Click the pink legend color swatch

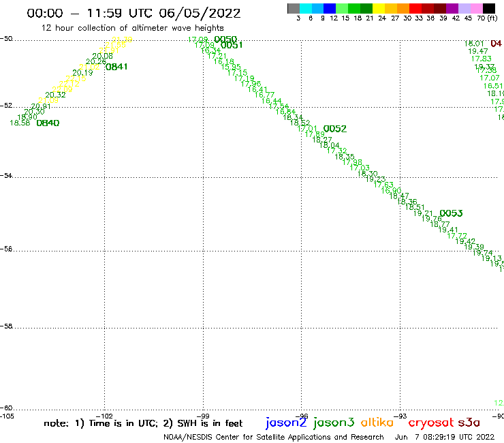[477, 8]
